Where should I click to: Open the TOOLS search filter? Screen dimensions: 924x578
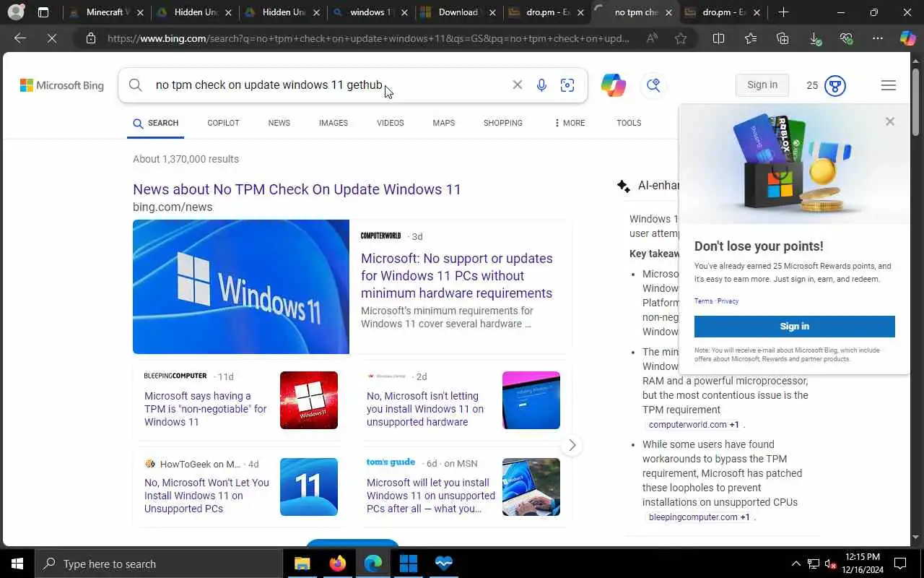pyautogui.click(x=629, y=123)
